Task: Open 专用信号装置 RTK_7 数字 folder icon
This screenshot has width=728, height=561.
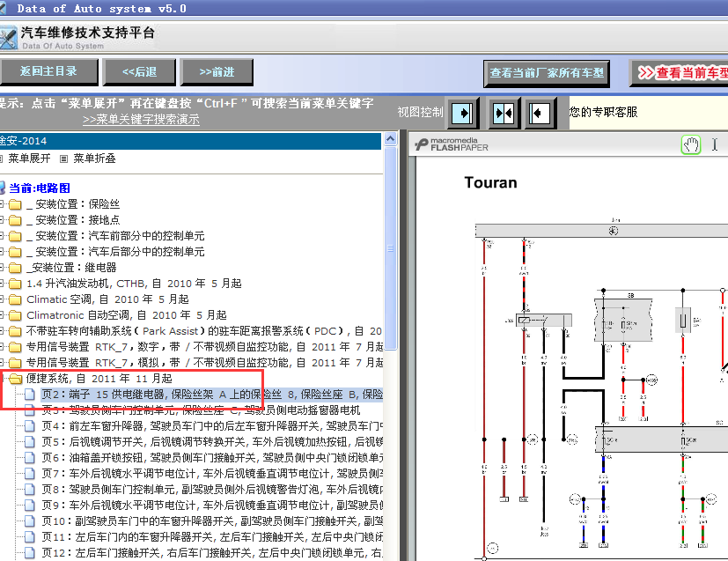Action: [x=15, y=347]
